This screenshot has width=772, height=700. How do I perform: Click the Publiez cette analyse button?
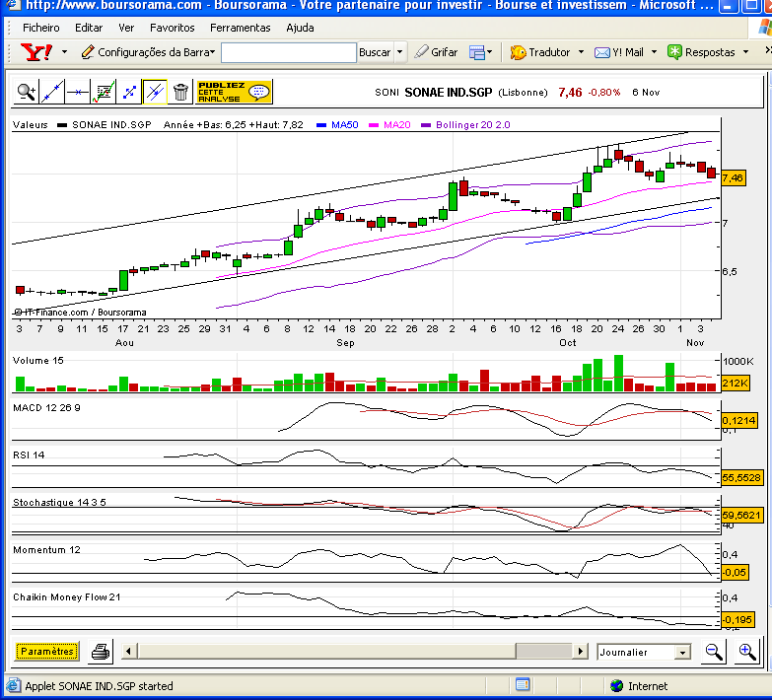pyautogui.click(x=234, y=92)
